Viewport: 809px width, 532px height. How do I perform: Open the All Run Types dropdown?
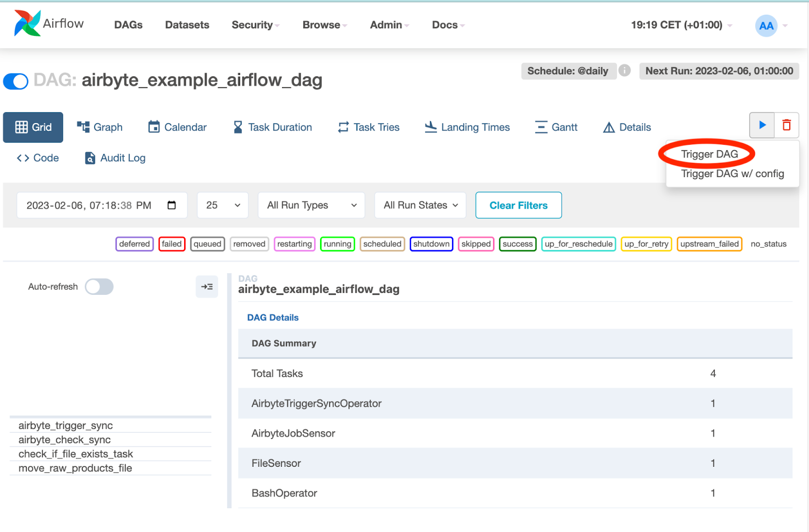(311, 205)
